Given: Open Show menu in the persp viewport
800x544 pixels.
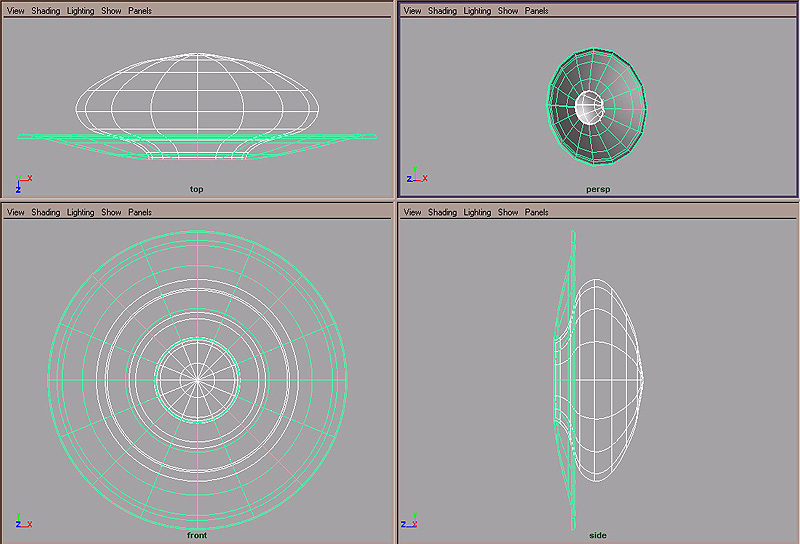Looking at the screenshot, I should point(508,11).
